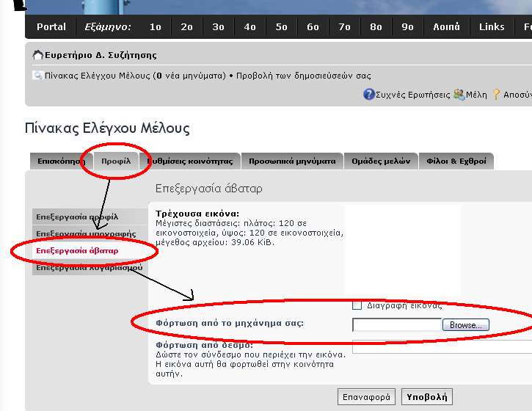Select Επεξεργασία άβαταρ in the sidebar
This screenshot has width=532, height=411.
click(77, 251)
